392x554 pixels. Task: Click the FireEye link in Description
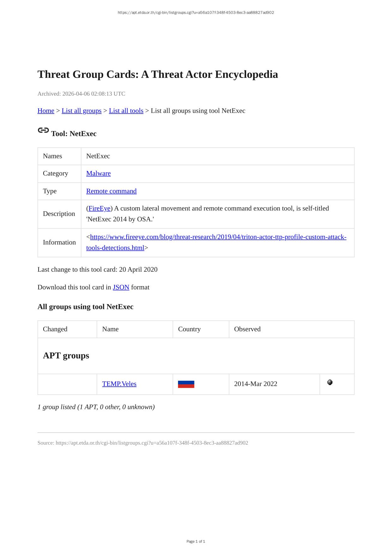click(x=99, y=208)
